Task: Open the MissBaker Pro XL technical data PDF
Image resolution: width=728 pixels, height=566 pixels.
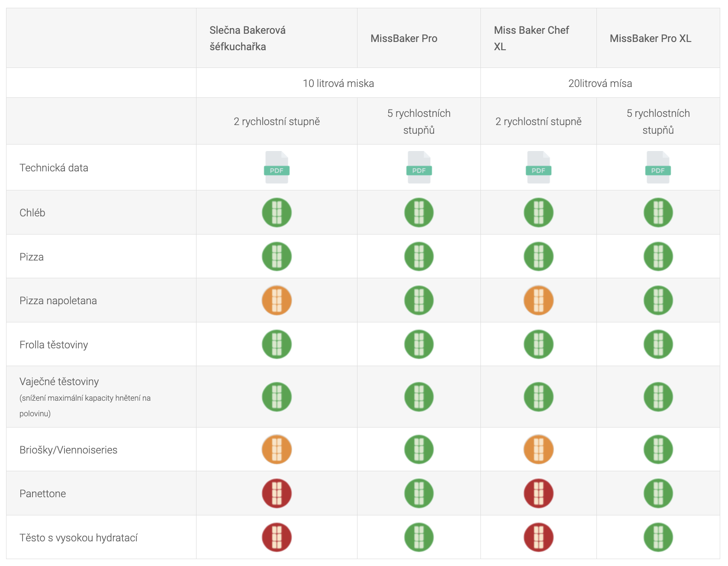Action: pos(658,167)
